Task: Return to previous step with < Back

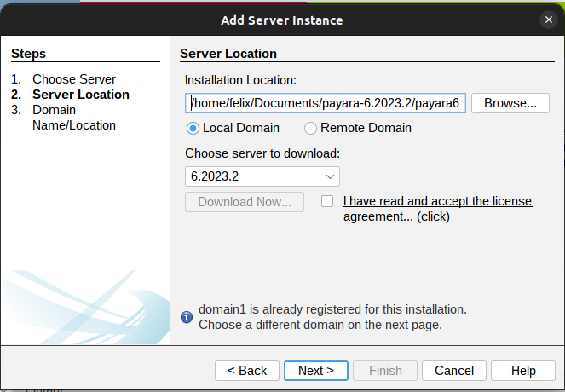Action: click(x=247, y=371)
